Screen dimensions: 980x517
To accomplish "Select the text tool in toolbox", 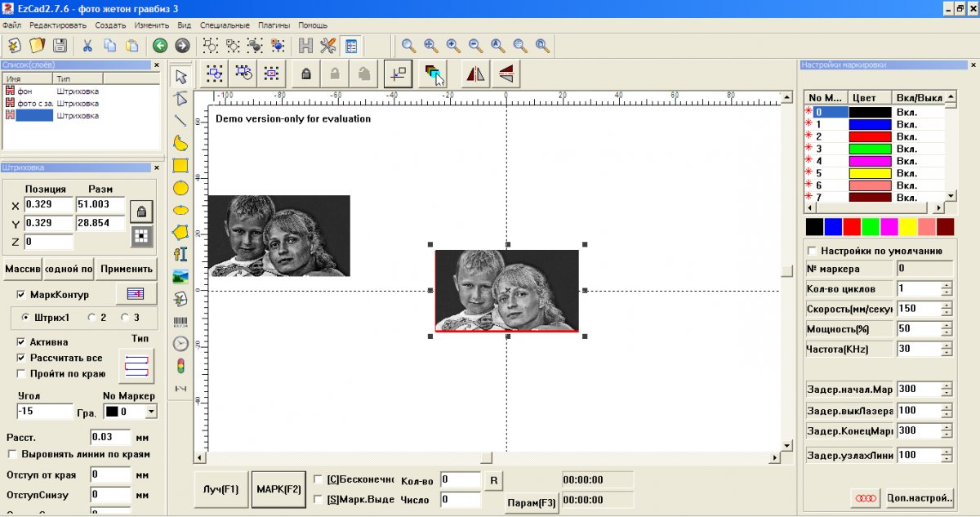I will [180, 254].
